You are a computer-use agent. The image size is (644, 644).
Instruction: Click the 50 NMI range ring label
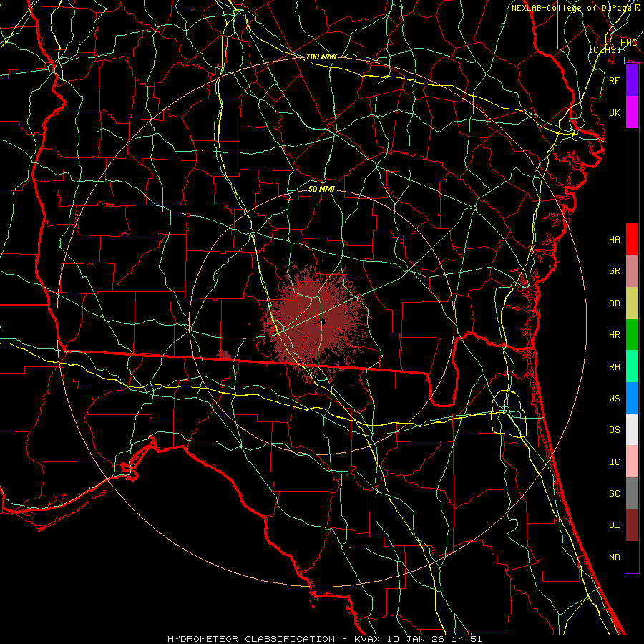point(321,189)
